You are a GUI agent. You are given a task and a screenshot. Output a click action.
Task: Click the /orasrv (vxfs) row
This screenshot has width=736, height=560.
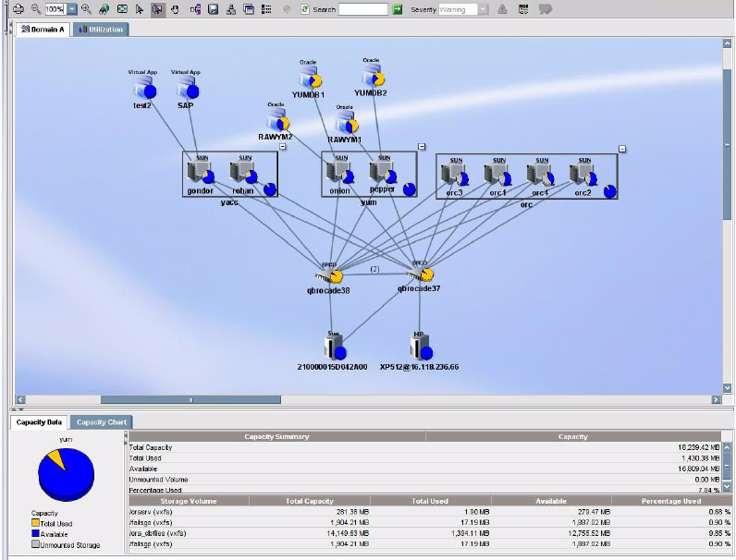[x=430, y=512]
